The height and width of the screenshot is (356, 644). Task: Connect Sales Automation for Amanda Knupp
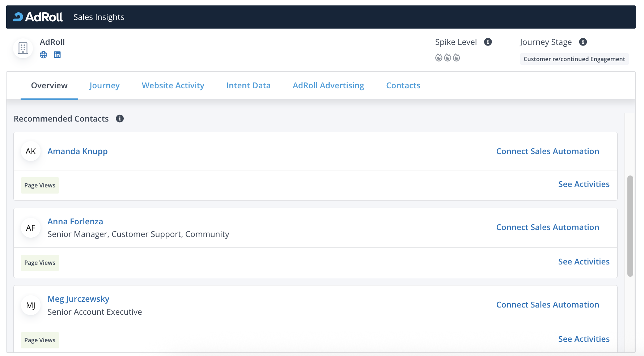point(547,151)
